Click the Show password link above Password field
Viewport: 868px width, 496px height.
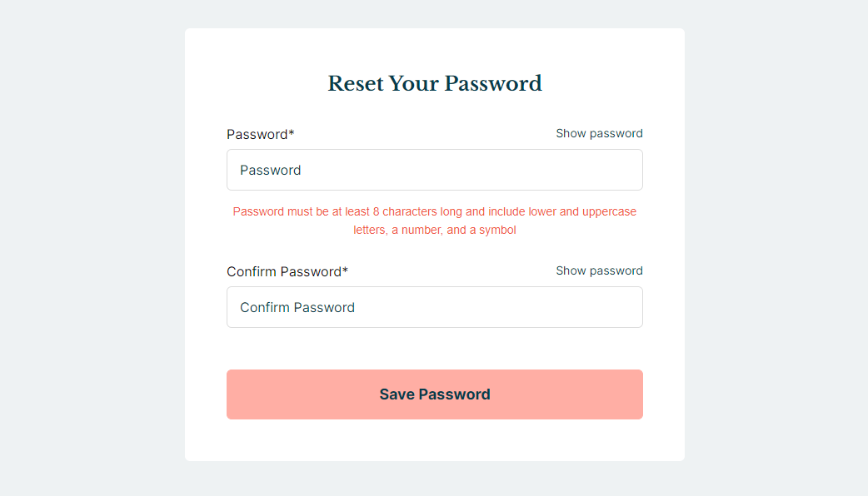tap(599, 133)
